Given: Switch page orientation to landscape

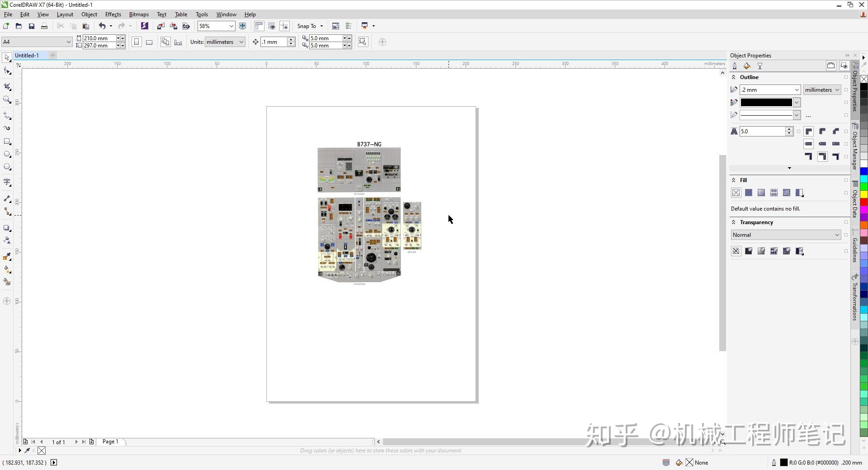Looking at the screenshot, I should [x=149, y=42].
